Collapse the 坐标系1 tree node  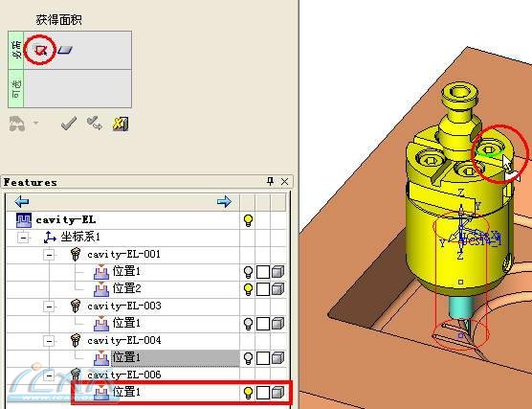(x=23, y=238)
